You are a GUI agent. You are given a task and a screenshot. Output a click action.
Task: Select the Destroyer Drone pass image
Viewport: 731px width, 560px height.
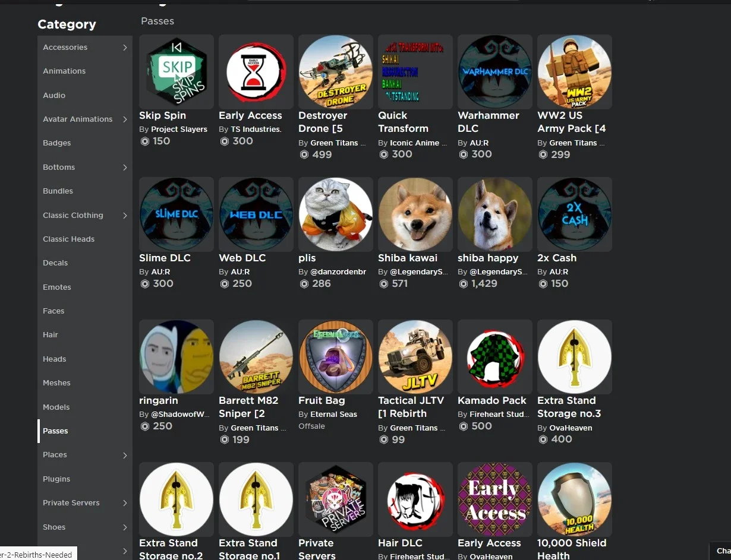(336, 72)
